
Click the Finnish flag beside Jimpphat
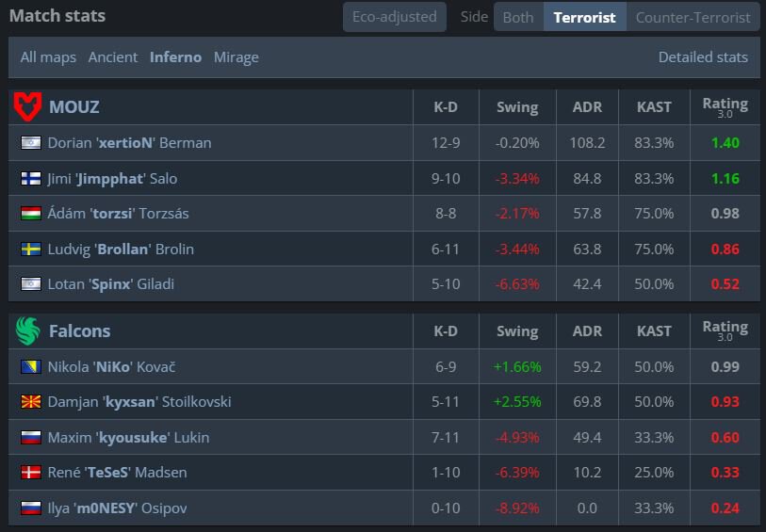pos(30,178)
